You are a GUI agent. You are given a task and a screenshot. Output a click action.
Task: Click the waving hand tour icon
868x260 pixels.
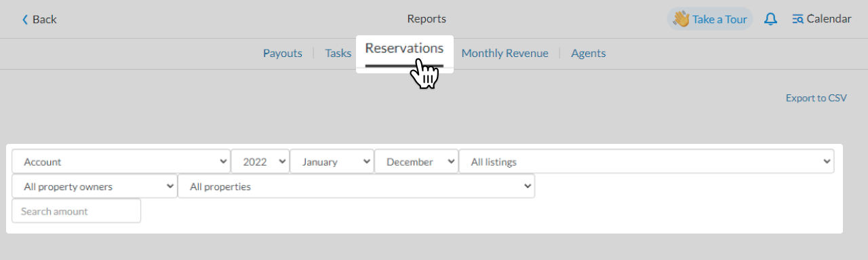(681, 19)
